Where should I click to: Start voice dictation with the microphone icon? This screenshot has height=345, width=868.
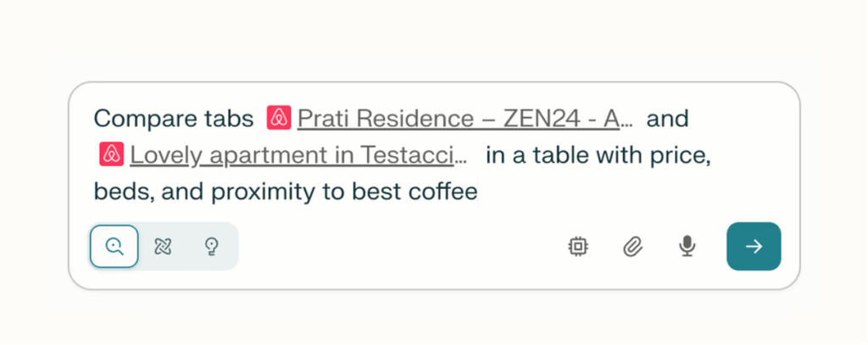pos(687,247)
